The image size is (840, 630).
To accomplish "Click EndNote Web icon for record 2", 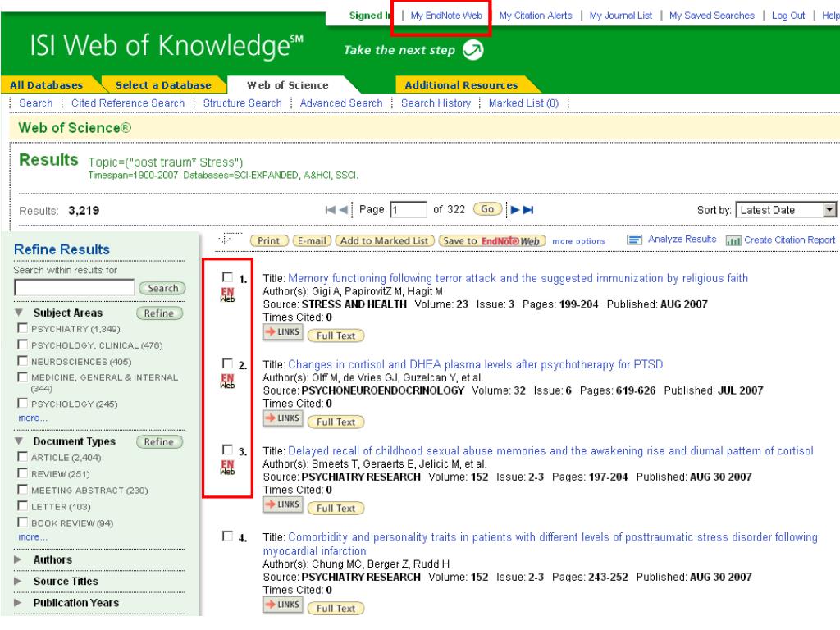I will click(227, 381).
